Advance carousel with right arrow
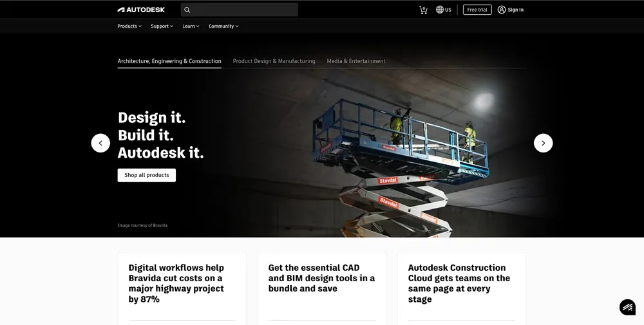The width and height of the screenshot is (644, 325). (543, 143)
